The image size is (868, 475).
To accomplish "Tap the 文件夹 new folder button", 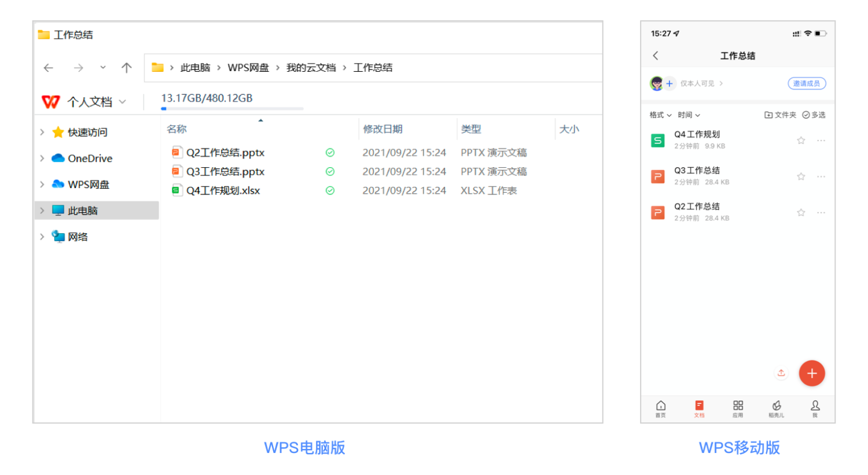I will click(x=780, y=115).
